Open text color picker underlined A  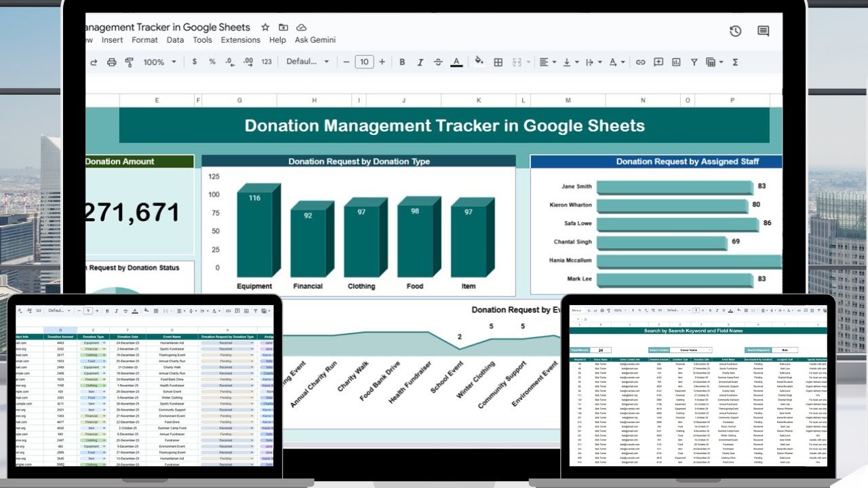pyautogui.click(x=456, y=62)
